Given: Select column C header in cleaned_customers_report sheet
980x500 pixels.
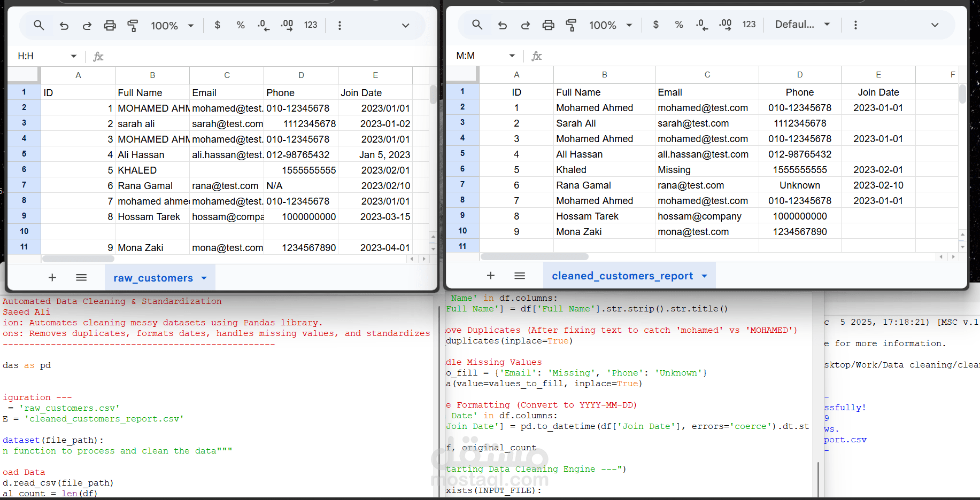Looking at the screenshot, I should coord(707,75).
